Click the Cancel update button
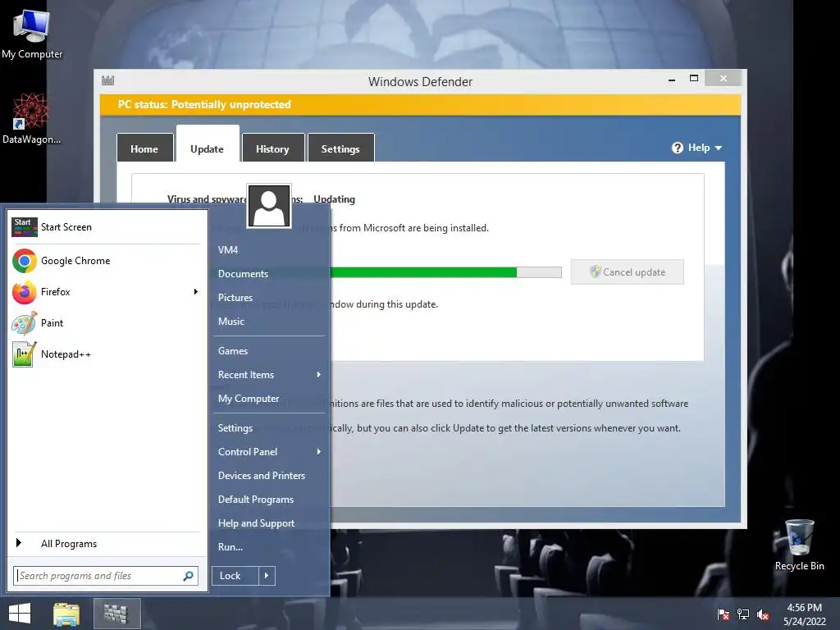This screenshot has width=840, height=630. click(x=628, y=272)
